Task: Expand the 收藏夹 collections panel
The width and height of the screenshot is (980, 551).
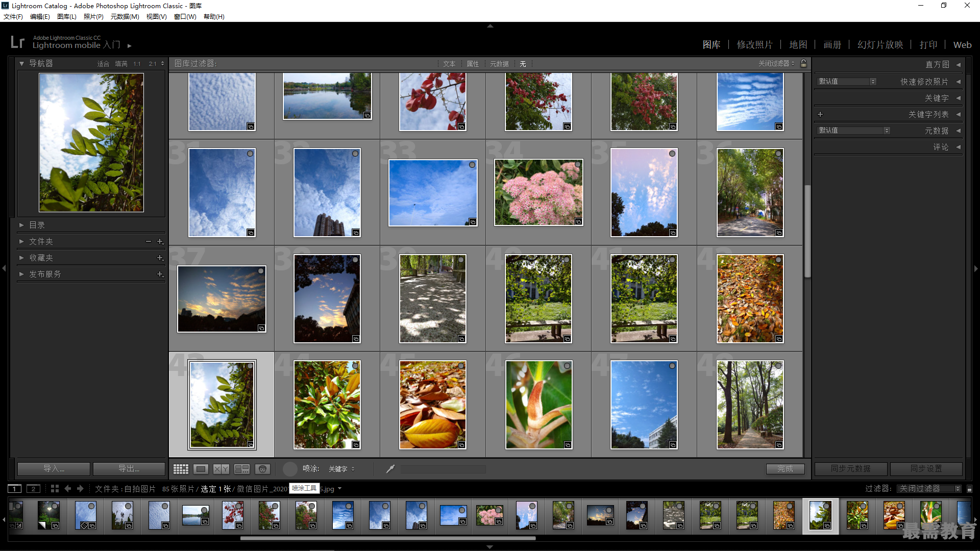Action: 21,258
